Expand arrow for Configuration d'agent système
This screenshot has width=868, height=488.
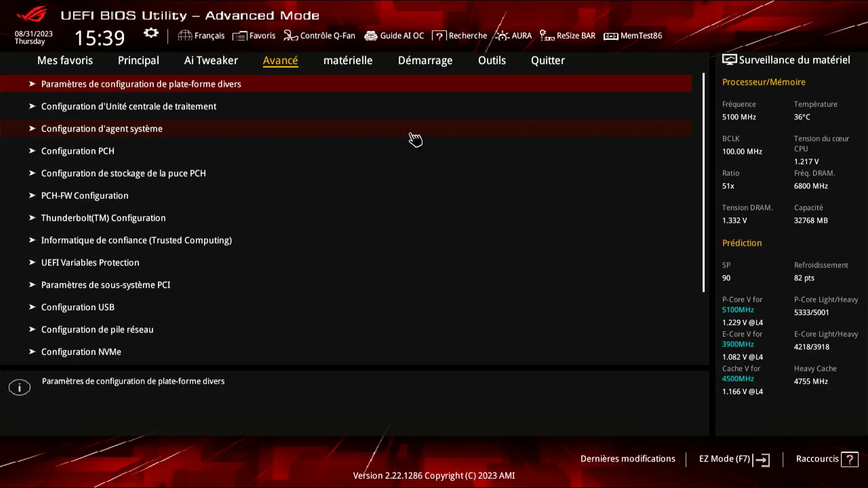[x=32, y=128]
